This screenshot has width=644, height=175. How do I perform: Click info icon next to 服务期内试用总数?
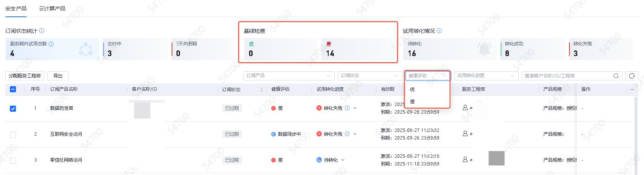(x=51, y=44)
